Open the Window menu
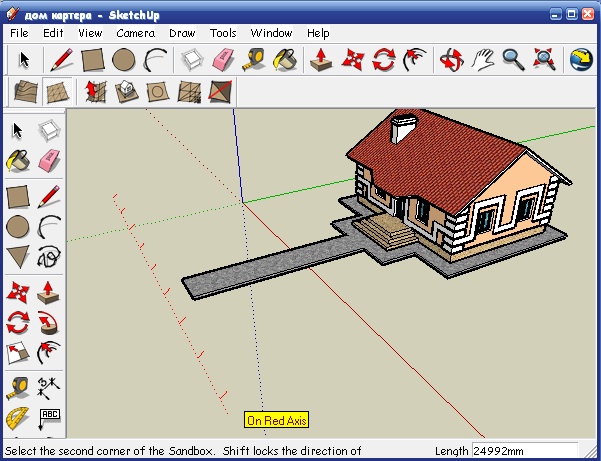This screenshot has width=601, height=461. 271,33
